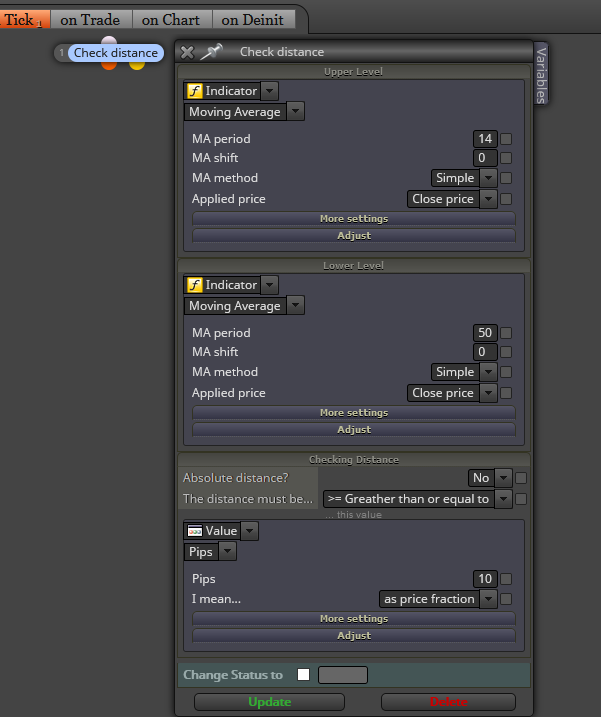Open Lower Level Applied price dropdown
The width and height of the screenshot is (601, 717).
pyautogui.click(x=488, y=392)
